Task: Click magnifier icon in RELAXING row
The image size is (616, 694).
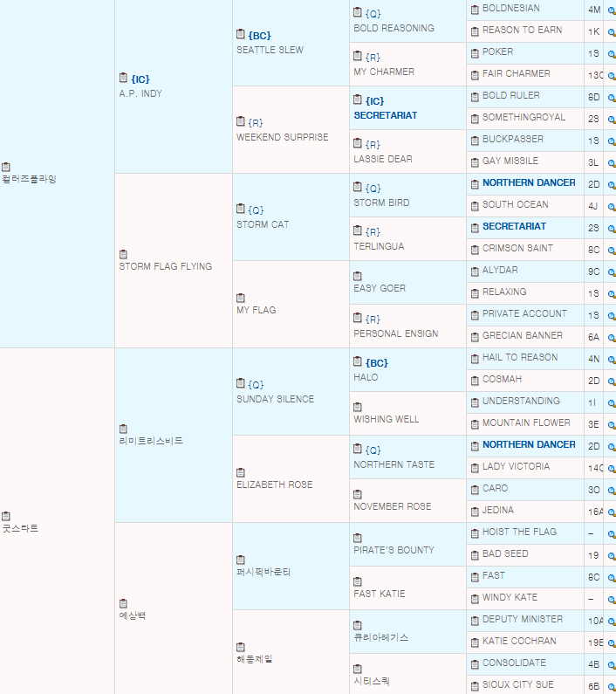Action: (612, 294)
